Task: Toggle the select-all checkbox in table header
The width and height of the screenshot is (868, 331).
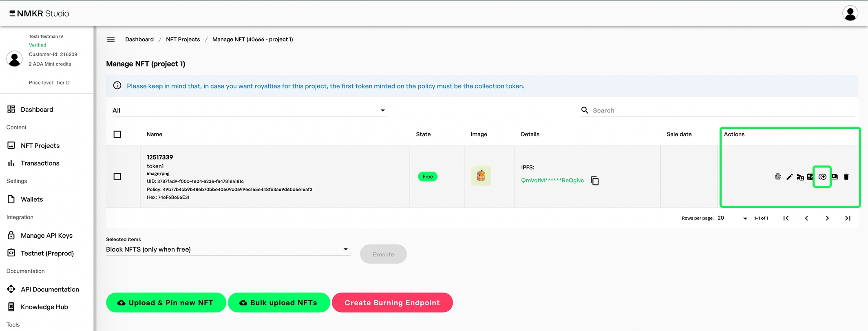Action: [x=117, y=134]
